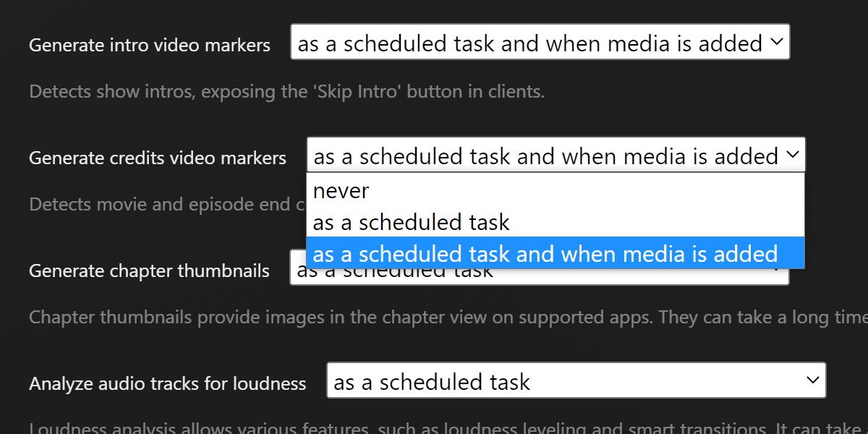Click the "Generate chapter thumbnails" label
This screenshot has width=868, height=434.
click(149, 271)
